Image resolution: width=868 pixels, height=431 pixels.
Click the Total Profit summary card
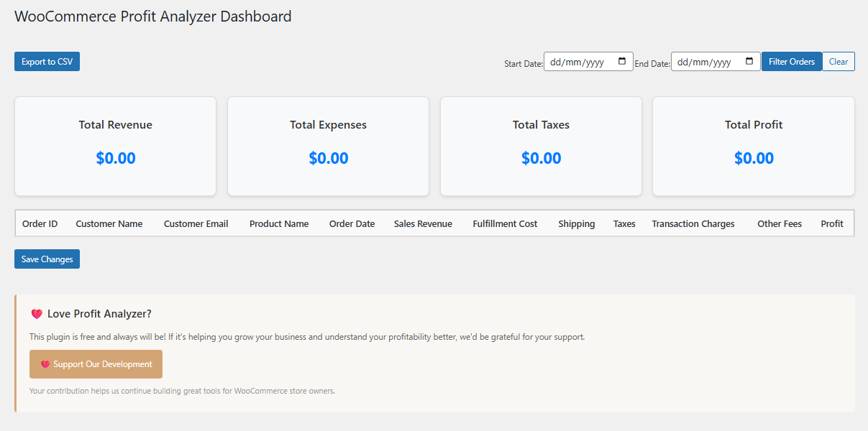[x=753, y=146]
